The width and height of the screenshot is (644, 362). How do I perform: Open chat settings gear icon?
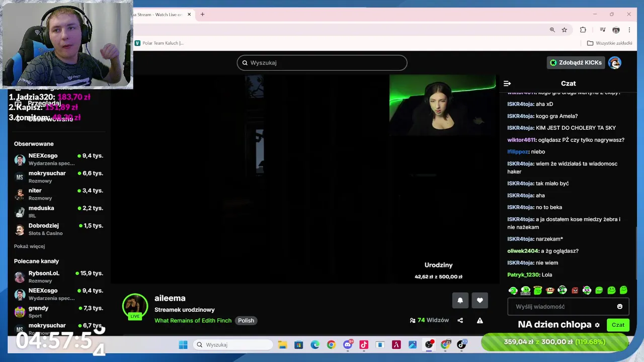coord(597,325)
